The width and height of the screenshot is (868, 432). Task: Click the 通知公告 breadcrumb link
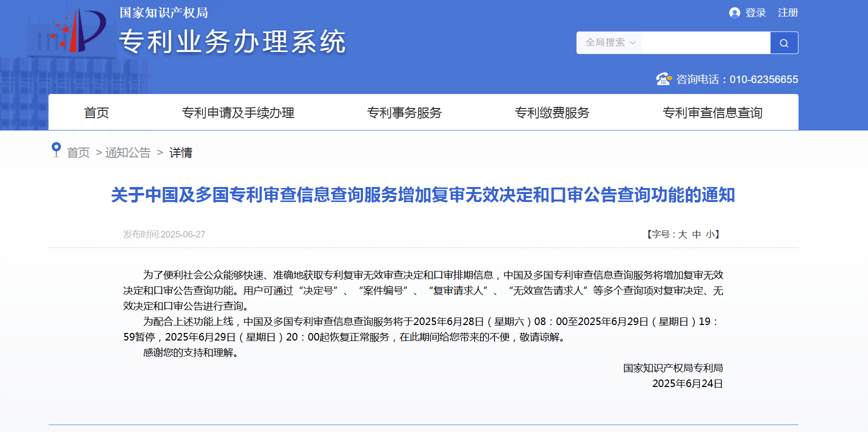(128, 152)
